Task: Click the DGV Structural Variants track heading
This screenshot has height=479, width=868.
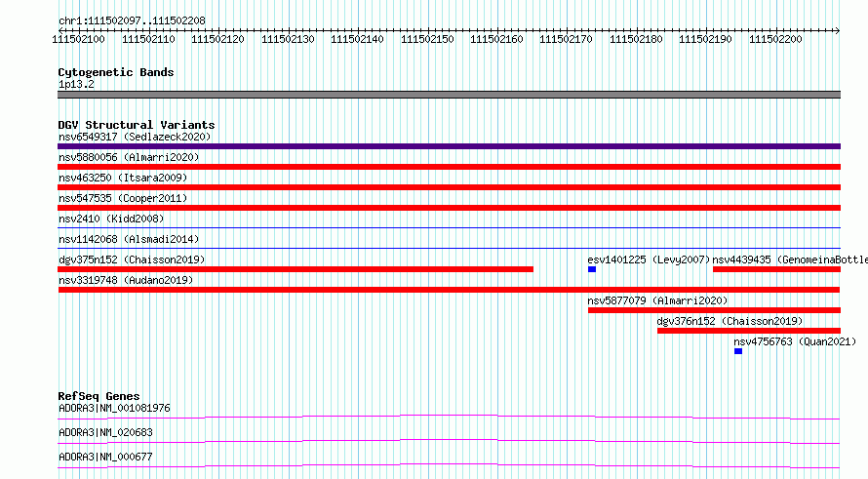Action: pos(137,125)
